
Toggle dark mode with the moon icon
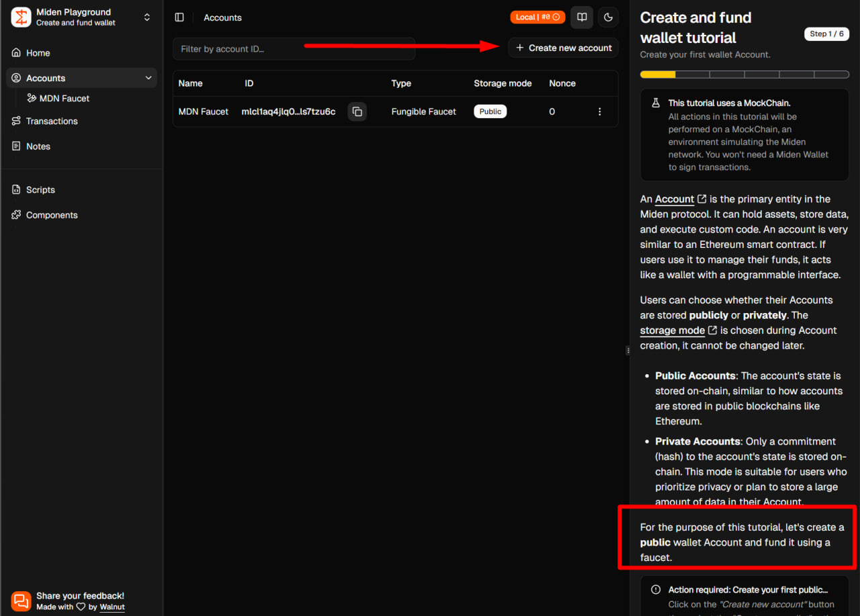tap(608, 17)
